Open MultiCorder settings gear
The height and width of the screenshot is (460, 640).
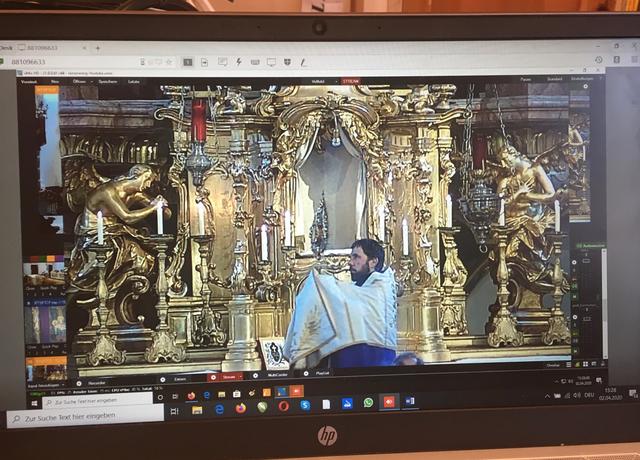point(256,376)
